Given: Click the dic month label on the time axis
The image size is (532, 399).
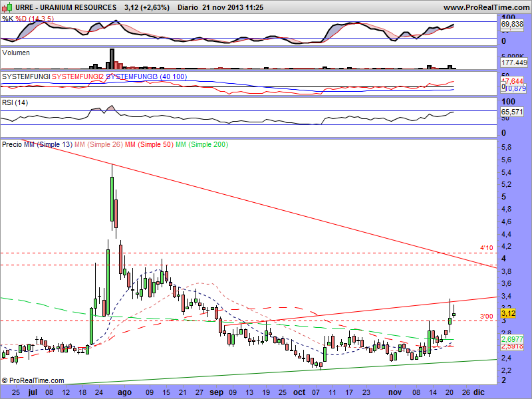Looking at the screenshot, I should (479, 392).
